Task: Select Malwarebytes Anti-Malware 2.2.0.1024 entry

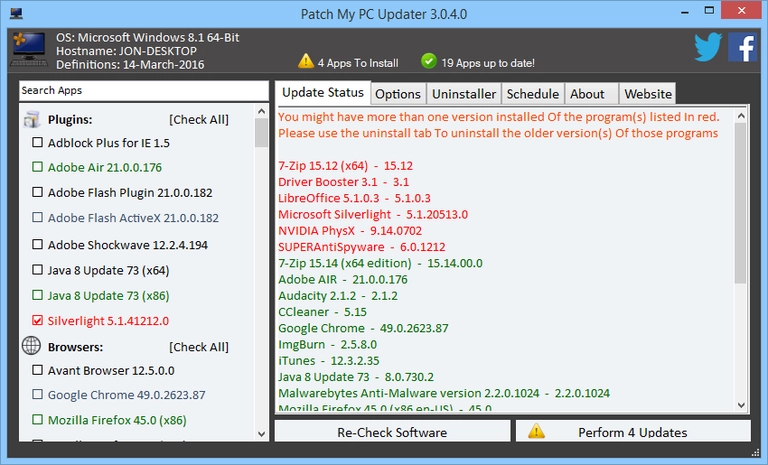Action: pyautogui.click(x=444, y=393)
